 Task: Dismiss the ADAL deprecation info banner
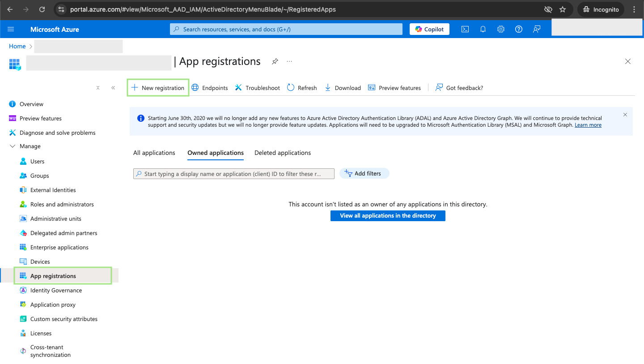(x=625, y=115)
